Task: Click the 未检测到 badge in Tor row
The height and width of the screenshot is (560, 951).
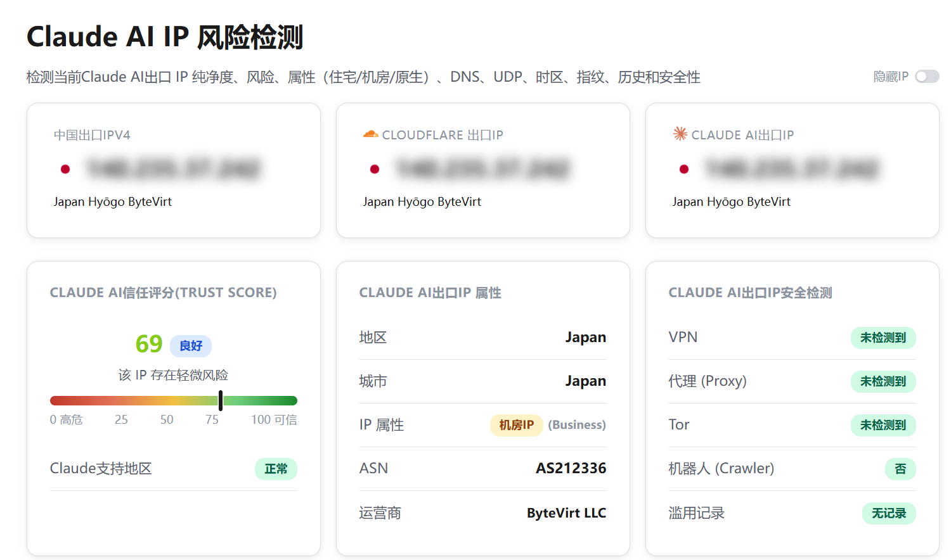Action: click(883, 425)
